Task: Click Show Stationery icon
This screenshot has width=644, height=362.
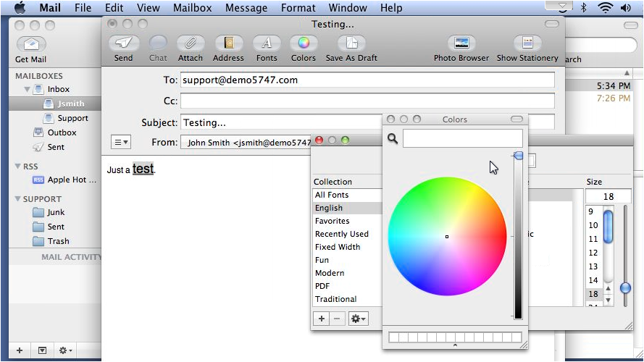Action: point(527,43)
